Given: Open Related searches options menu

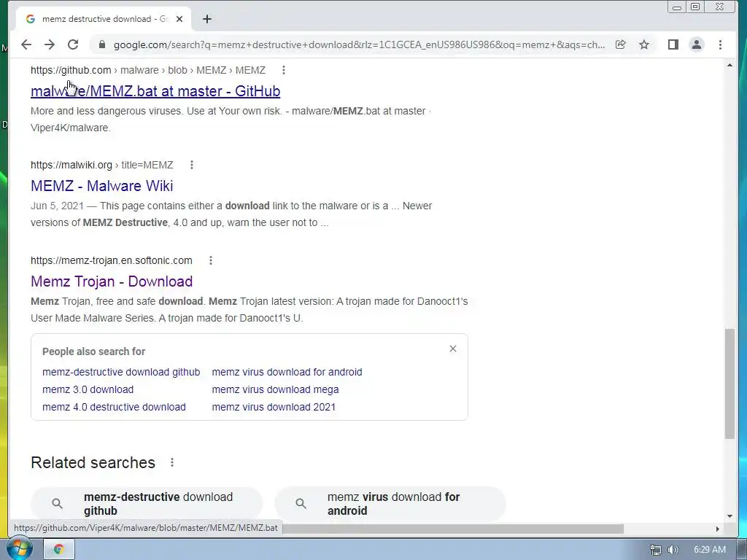Looking at the screenshot, I should point(172,462).
